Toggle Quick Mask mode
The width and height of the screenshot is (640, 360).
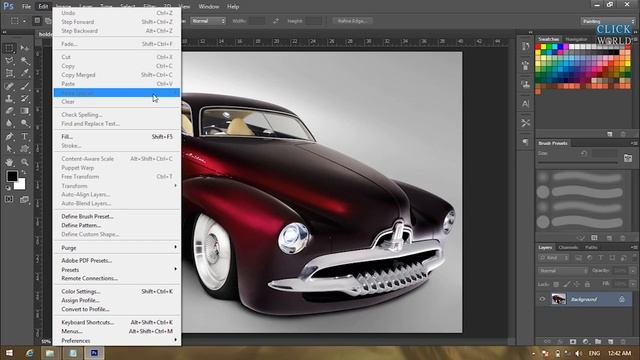pos(9,199)
